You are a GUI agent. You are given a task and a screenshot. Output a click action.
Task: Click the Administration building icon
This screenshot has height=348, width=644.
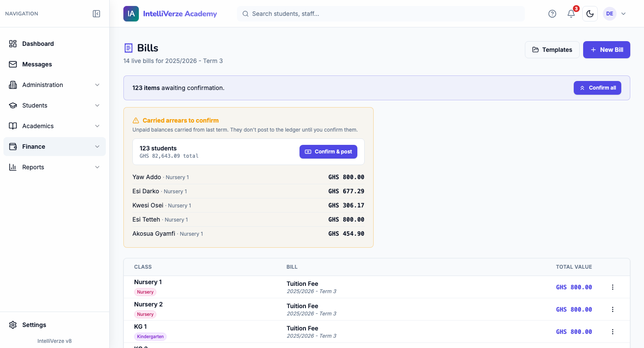tap(13, 85)
